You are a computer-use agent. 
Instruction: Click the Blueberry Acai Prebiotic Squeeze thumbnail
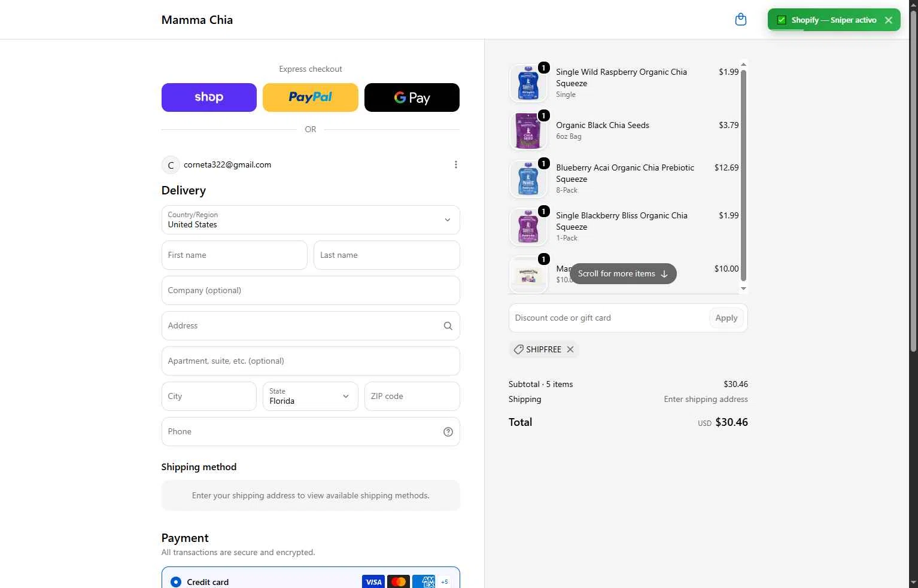click(x=528, y=179)
